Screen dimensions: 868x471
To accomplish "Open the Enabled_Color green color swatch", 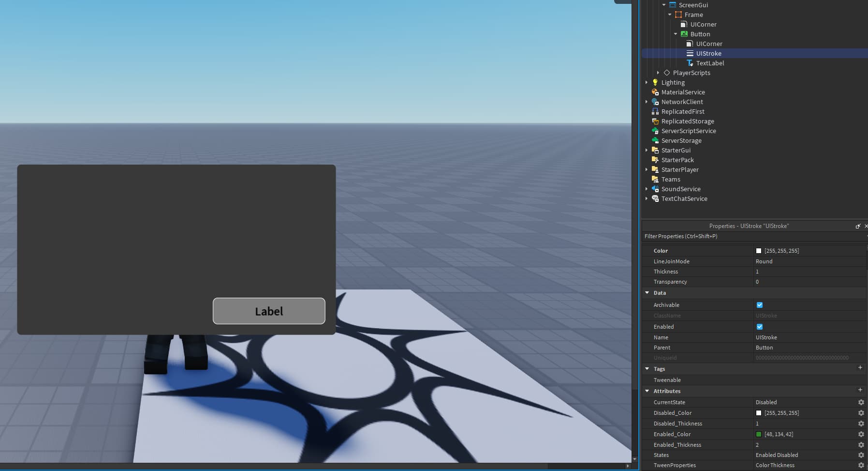I will click(x=760, y=434).
